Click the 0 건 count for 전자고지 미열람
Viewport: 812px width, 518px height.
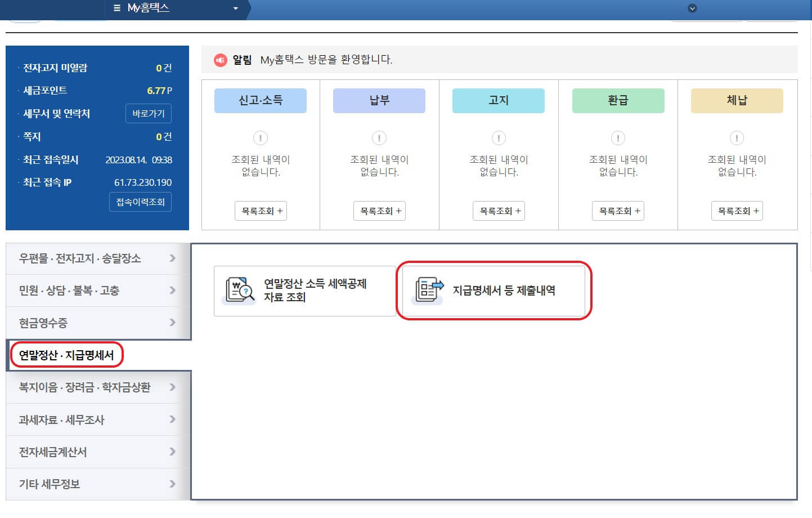[164, 68]
